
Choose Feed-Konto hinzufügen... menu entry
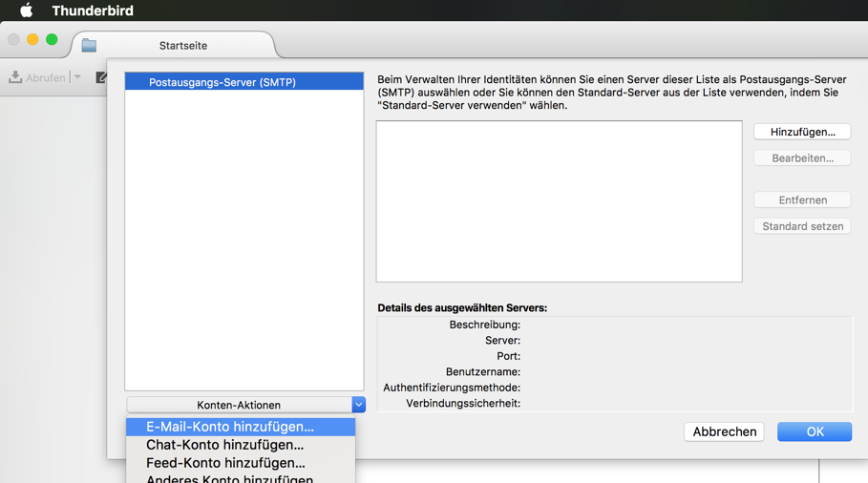241,463
